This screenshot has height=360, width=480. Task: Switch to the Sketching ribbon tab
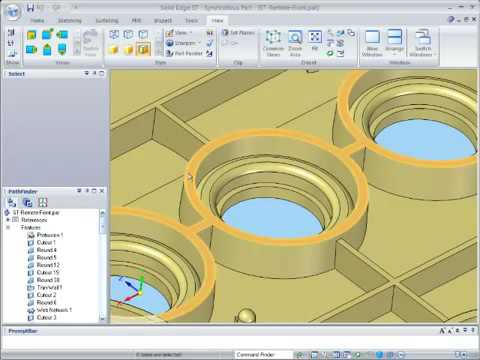click(70, 21)
